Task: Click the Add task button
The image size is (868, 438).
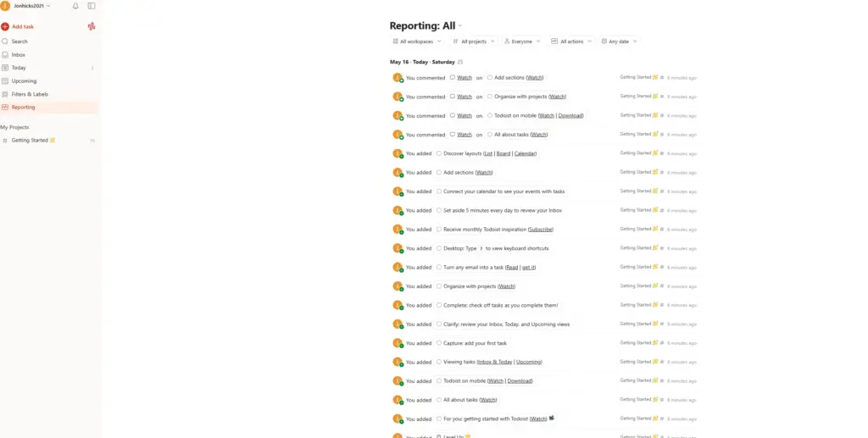Action: (x=23, y=26)
